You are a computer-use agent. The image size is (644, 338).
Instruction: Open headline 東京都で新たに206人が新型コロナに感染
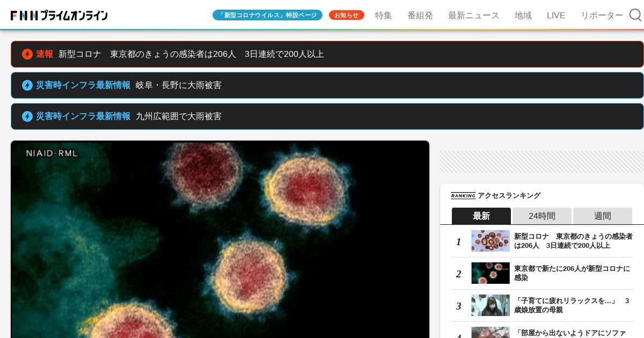pos(572,273)
